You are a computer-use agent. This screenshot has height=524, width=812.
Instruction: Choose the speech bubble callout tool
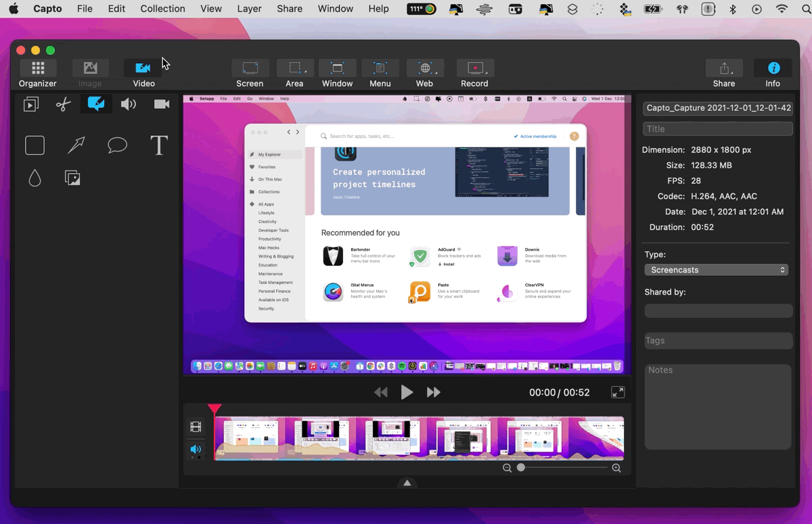[x=117, y=145]
